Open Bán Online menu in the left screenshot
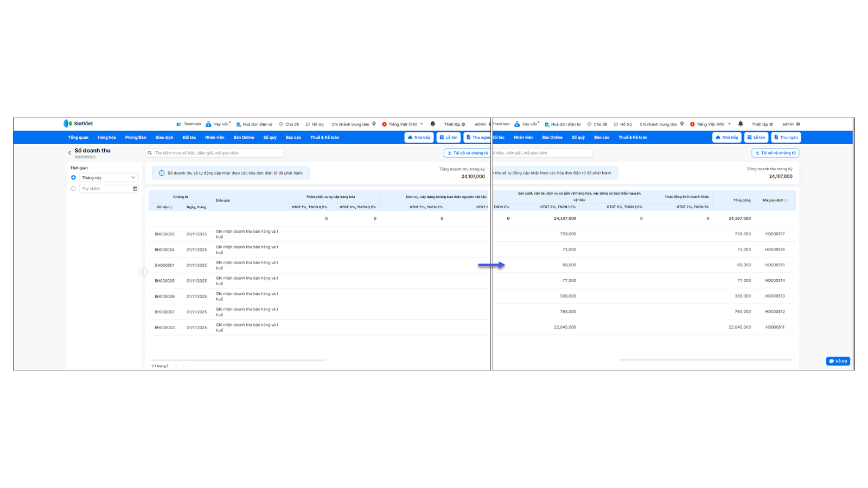This screenshot has height=488, width=868. pyautogui.click(x=244, y=138)
